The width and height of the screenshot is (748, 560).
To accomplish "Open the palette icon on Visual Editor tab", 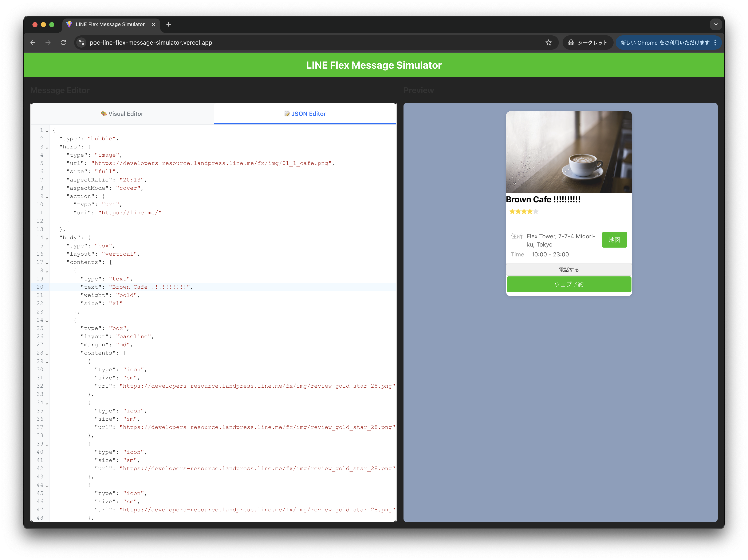I will point(103,113).
